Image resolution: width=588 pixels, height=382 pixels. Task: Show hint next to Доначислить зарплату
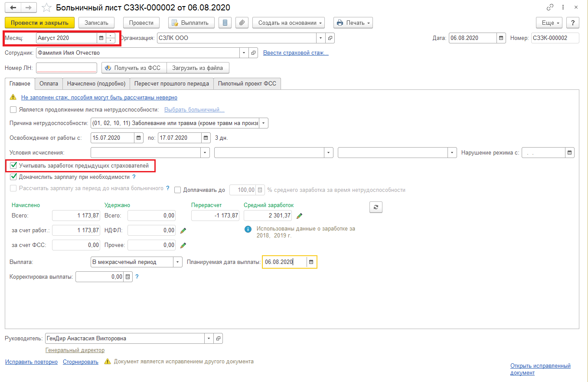tap(134, 177)
